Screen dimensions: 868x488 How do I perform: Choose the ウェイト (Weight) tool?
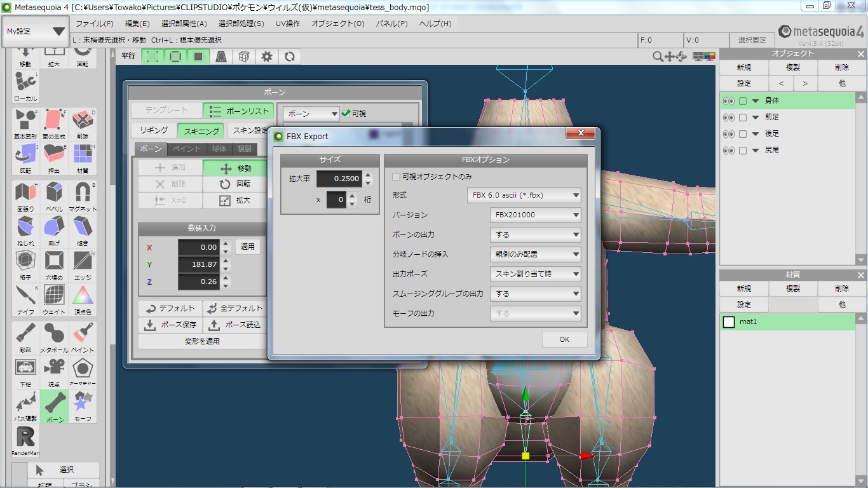pyautogui.click(x=54, y=296)
